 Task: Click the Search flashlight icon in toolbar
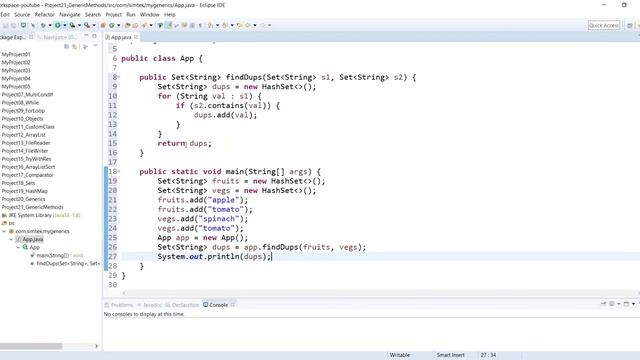[144, 25]
